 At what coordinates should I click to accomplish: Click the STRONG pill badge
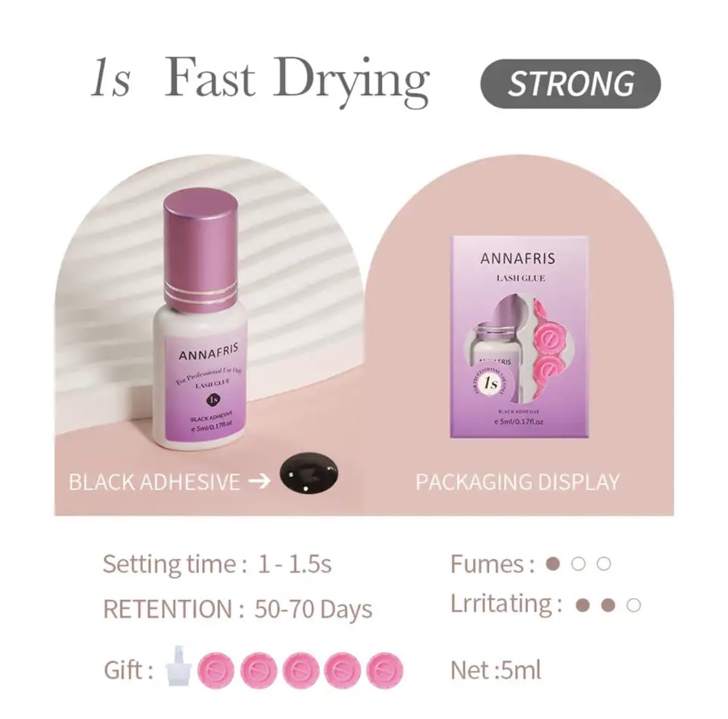[x=570, y=83]
